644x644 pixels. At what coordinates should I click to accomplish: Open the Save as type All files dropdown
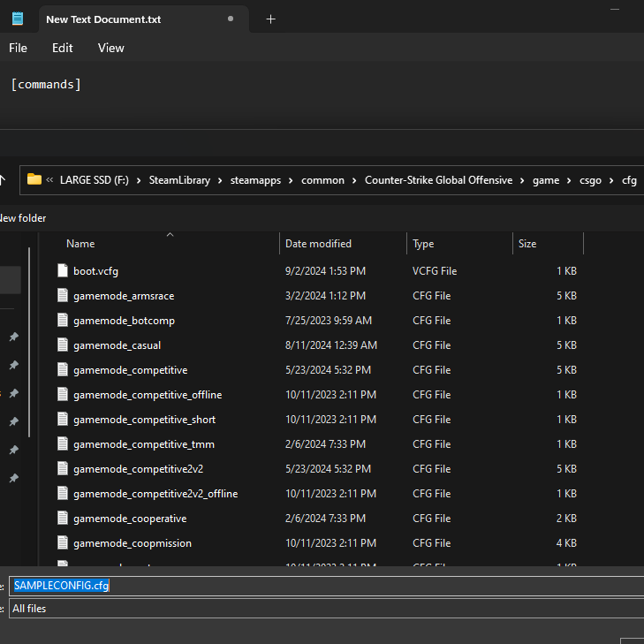pos(327,609)
